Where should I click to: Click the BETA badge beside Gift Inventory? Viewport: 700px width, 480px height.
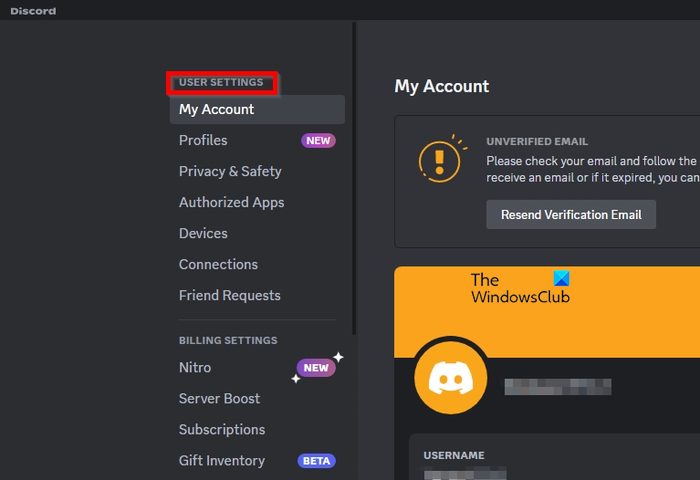pos(316,461)
